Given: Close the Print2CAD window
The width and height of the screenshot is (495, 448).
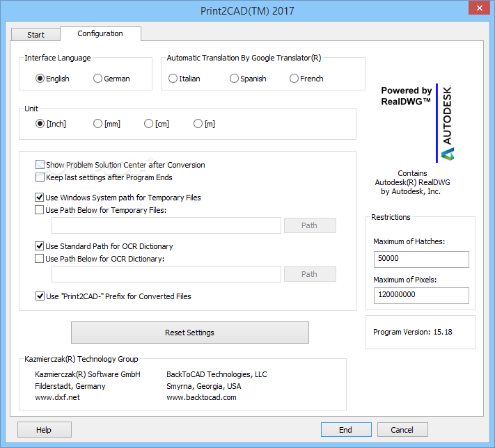Looking at the screenshot, I should (479, 8).
